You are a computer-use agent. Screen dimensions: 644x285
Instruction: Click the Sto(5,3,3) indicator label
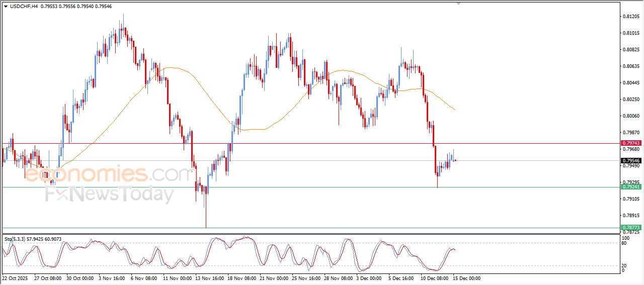point(17,239)
